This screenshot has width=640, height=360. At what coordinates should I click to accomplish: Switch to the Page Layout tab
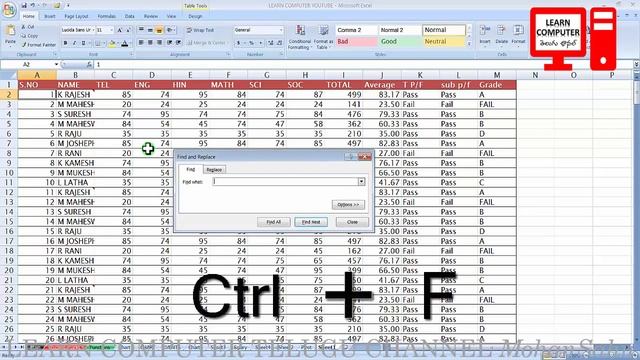pyautogui.click(x=76, y=16)
